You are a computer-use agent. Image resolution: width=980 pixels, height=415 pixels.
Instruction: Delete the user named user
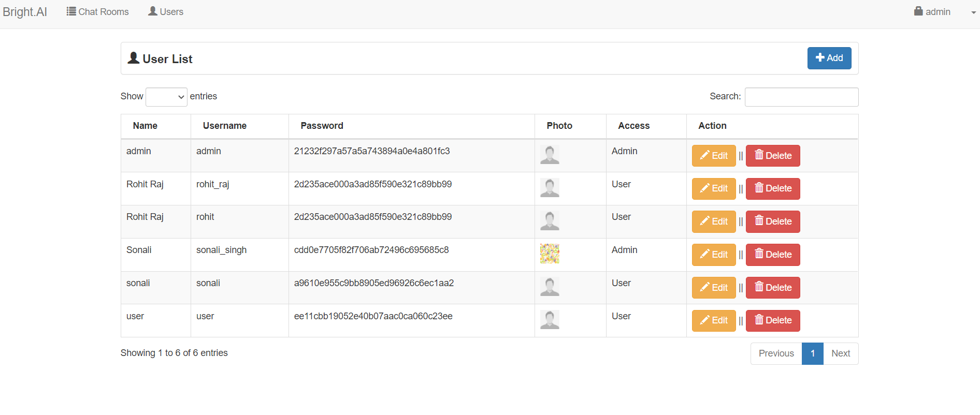(773, 320)
